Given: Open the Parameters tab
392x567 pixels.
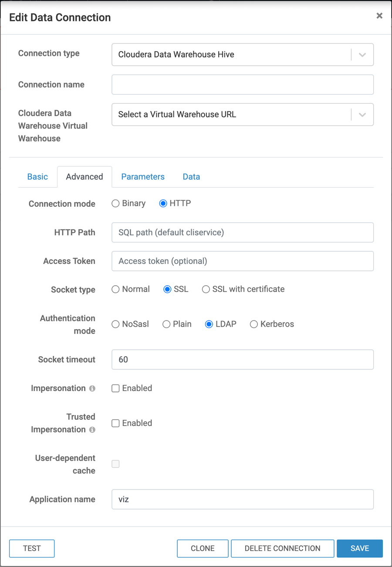Looking at the screenshot, I should (143, 177).
